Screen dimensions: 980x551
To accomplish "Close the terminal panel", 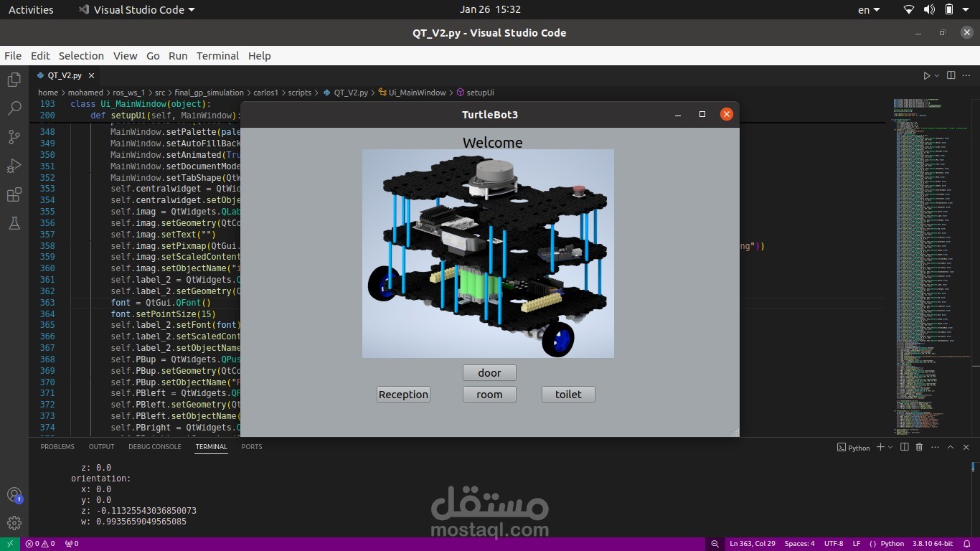I will [x=966, y=447].
